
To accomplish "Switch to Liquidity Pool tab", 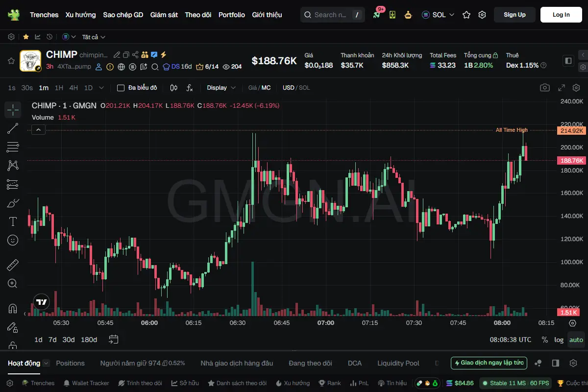I will [x=398, y=363].
